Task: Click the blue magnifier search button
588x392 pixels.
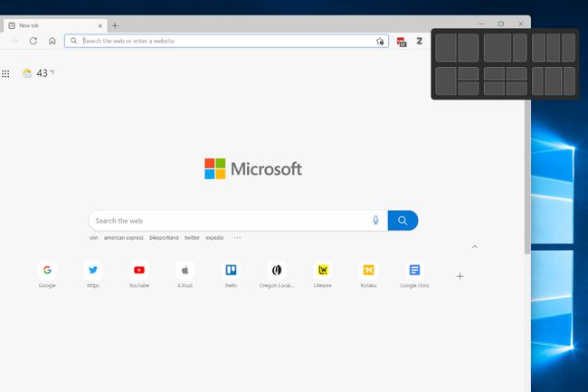Action: (403, 220)
